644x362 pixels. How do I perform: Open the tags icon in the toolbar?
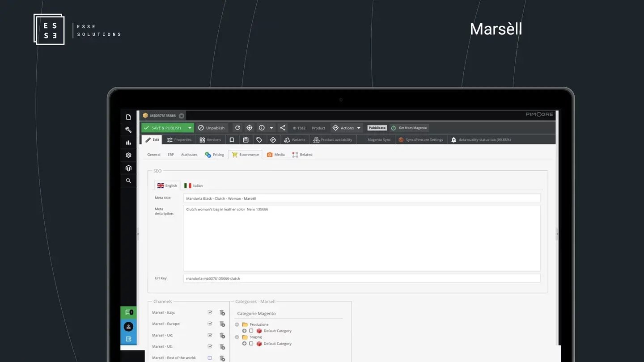(259, 139)
